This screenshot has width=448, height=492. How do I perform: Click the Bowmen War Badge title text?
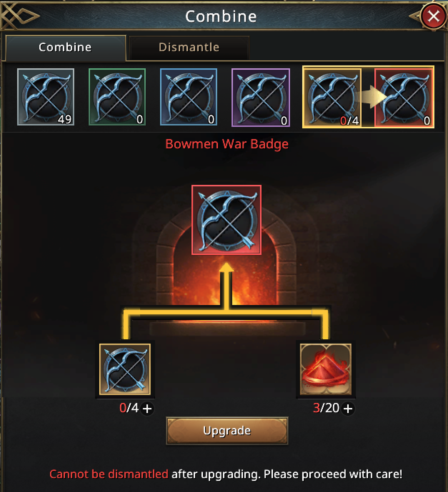click(227, 144)
